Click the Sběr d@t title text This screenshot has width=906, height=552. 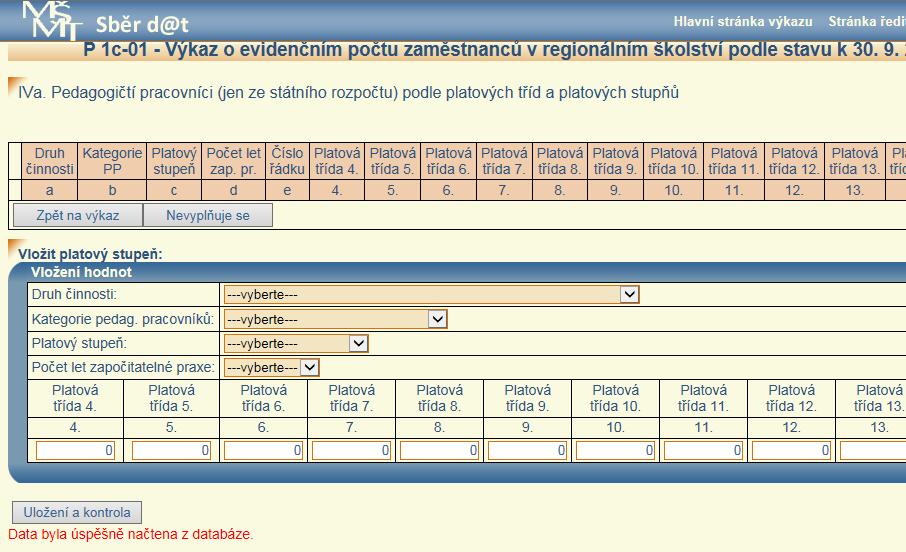142,24
